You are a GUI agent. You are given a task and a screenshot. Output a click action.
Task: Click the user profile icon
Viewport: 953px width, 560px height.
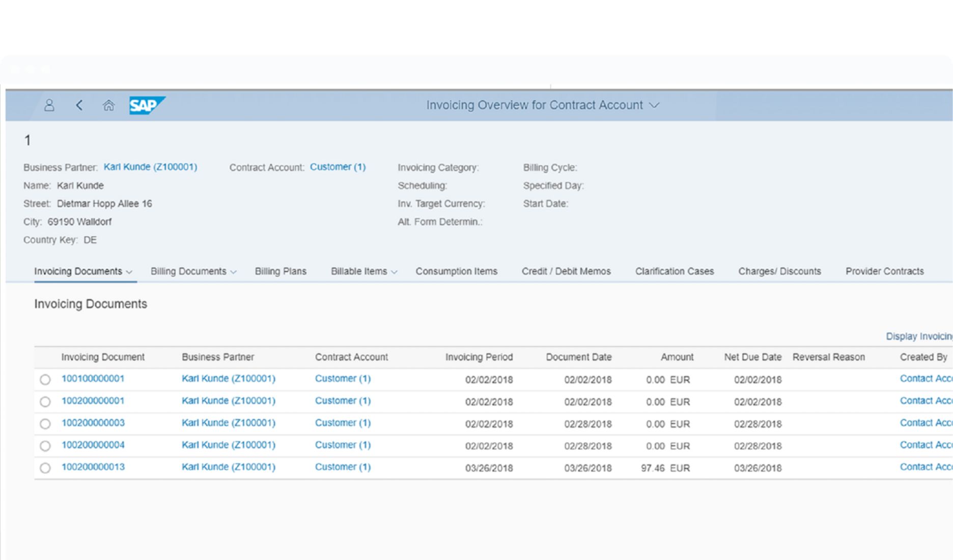click(49, 105)
